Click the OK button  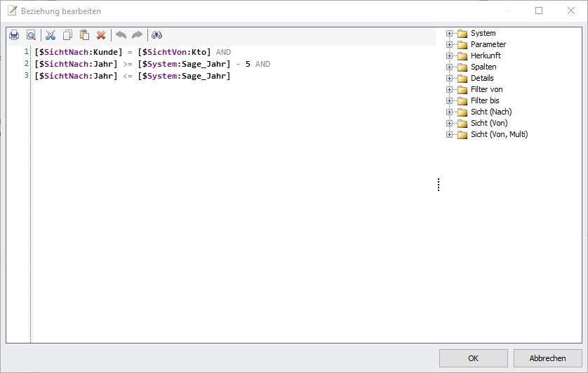click(473, 358)
